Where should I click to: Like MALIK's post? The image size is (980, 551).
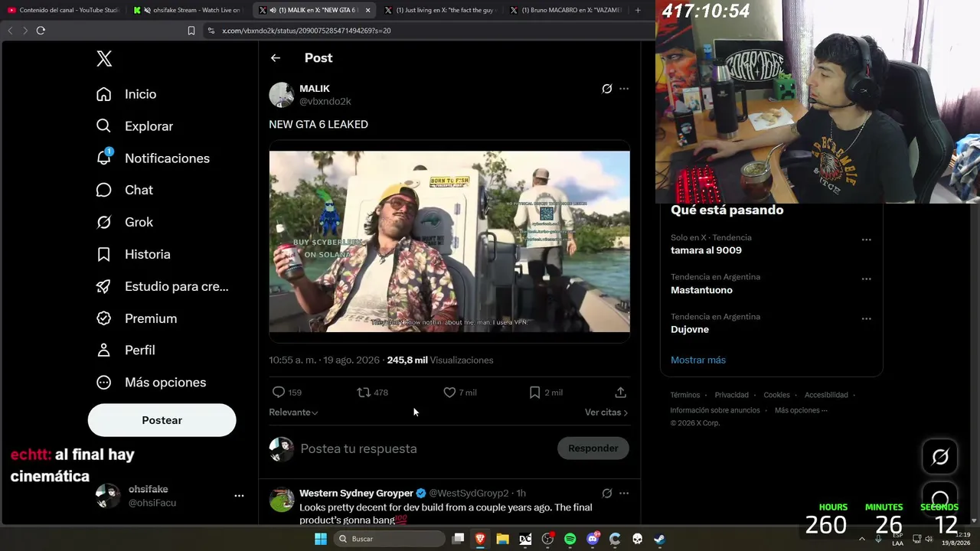pos(449,393)
